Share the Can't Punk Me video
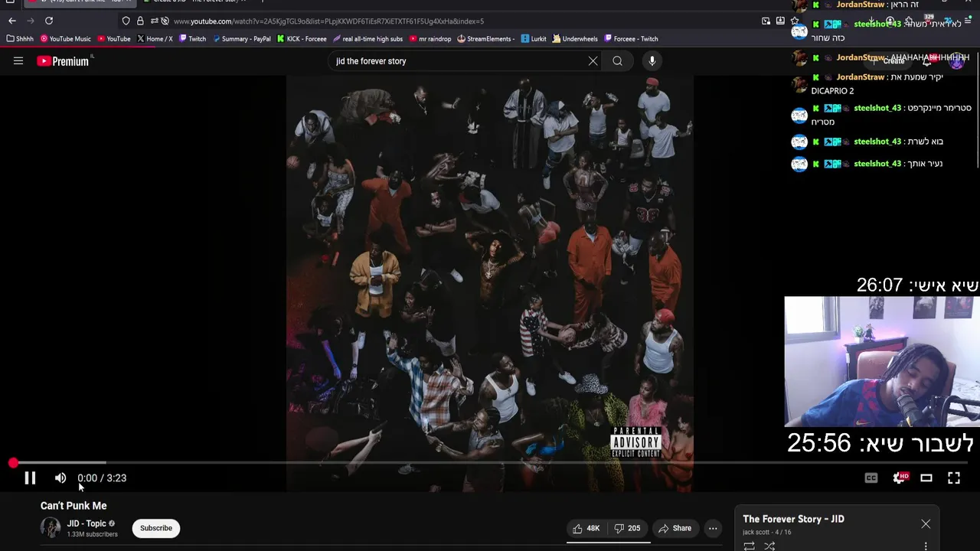Viewport: 980px width, 551px height. coord(675,528)
